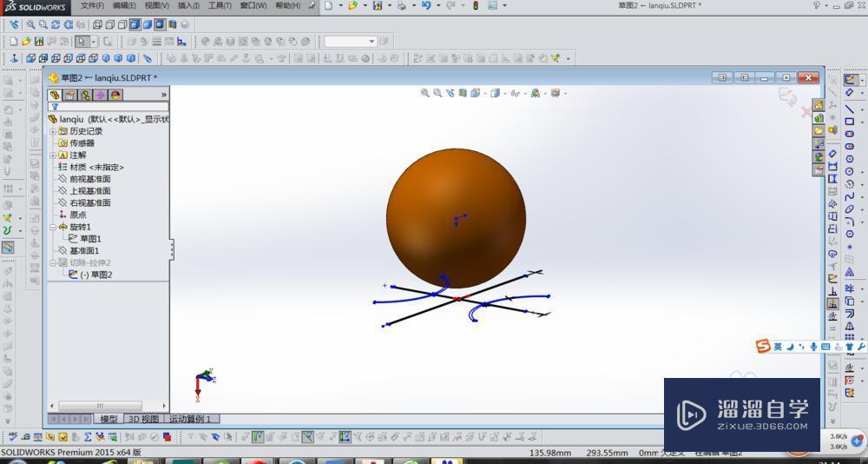
Task: Open SolidWorks Resources task pane tab
Action: 819,105
